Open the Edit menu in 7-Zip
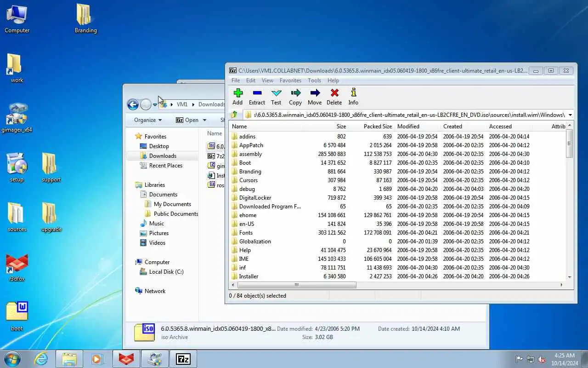The width and height of the screenshot is (588, 368). point(251,80)
